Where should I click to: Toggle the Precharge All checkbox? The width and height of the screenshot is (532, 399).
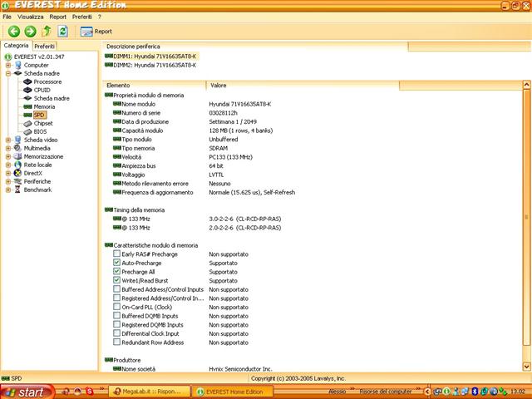[x=116, y=272]
